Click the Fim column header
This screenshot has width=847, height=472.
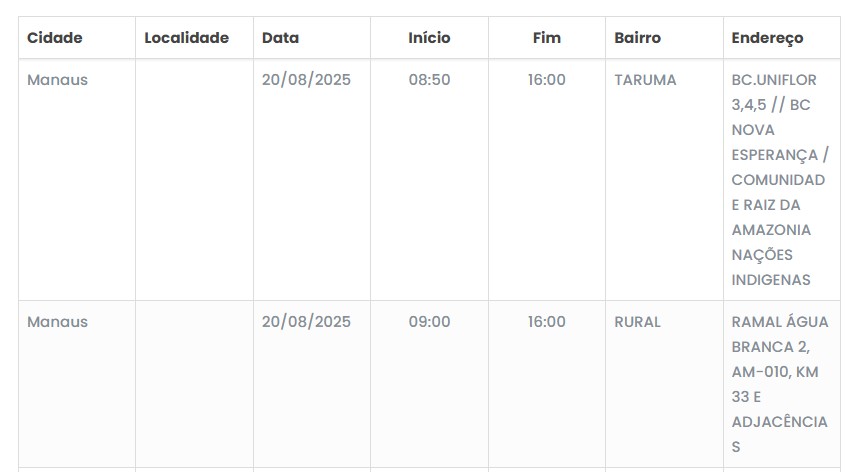click(x=547, y=38)
